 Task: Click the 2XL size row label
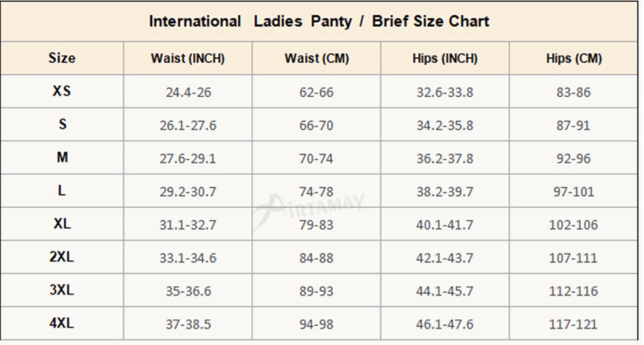tap(62, 257)
